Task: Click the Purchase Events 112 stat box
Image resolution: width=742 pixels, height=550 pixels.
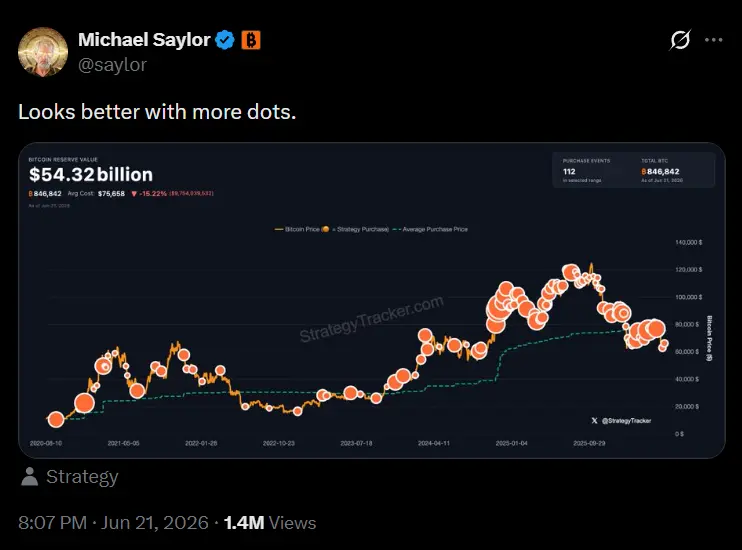Action: [x=586, y=170]
